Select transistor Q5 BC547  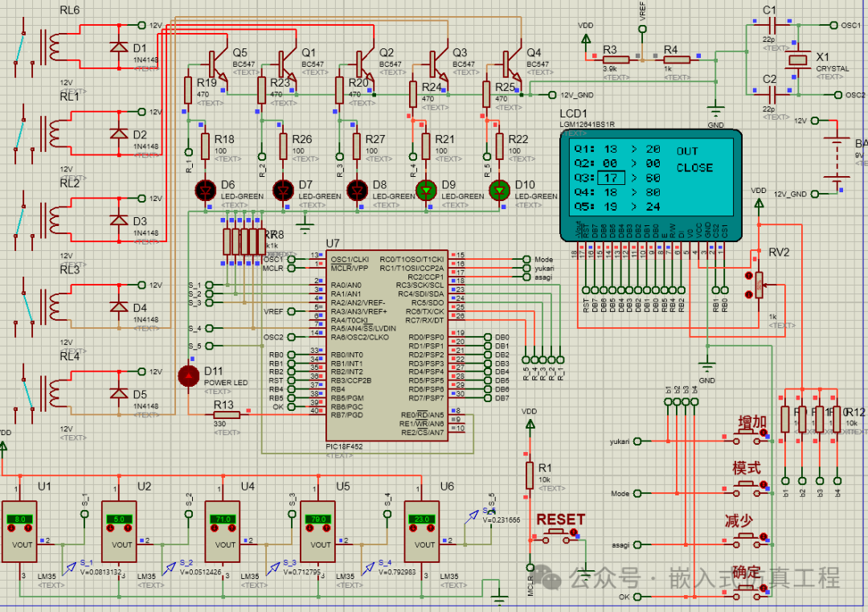(x=218, y=65)
